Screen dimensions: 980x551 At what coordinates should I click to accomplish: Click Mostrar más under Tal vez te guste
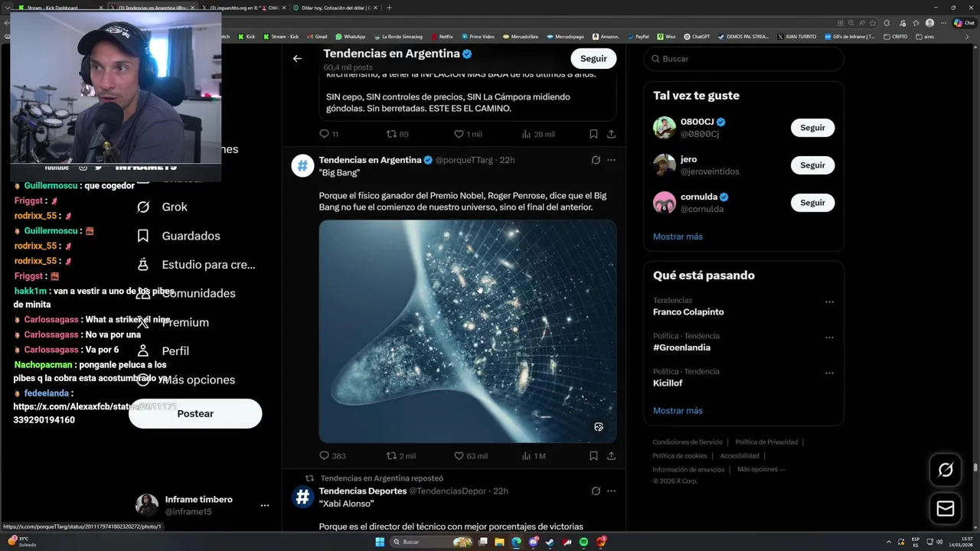678,236
